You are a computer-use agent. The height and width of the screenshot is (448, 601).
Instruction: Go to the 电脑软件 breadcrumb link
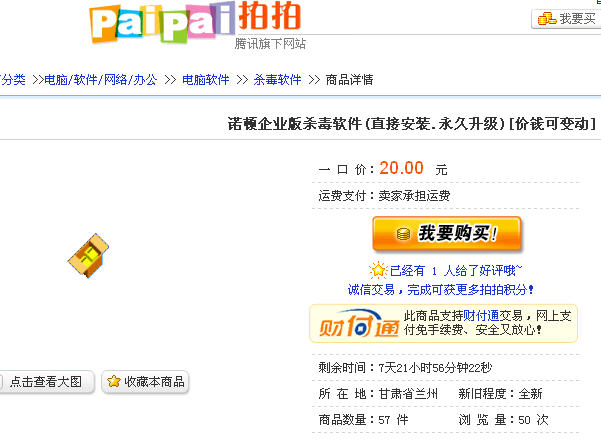pos(205,80)
